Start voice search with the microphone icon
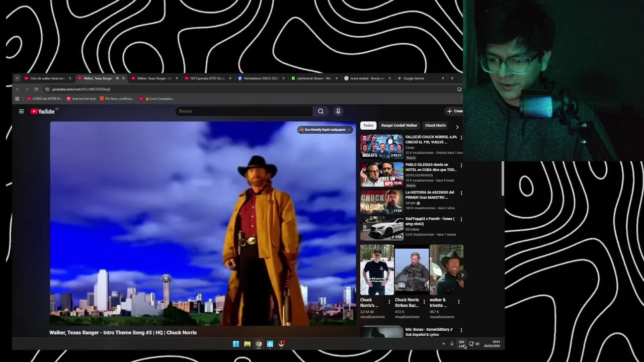 338,111
